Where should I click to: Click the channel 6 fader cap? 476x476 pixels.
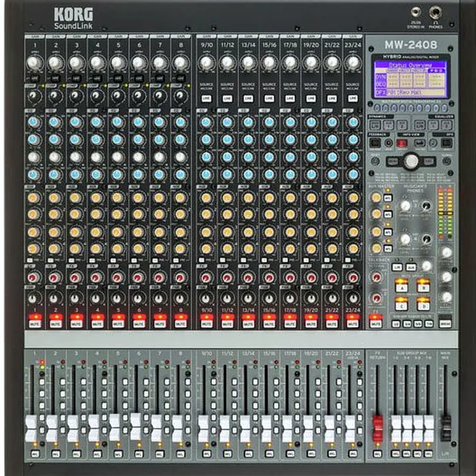(136, 426)
